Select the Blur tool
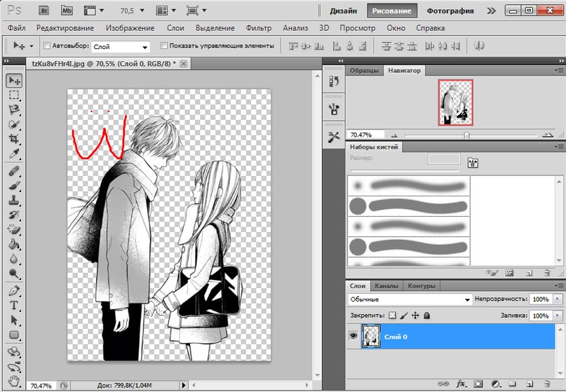Viewport: 566px width, 392px height. (x=14, y=259)
